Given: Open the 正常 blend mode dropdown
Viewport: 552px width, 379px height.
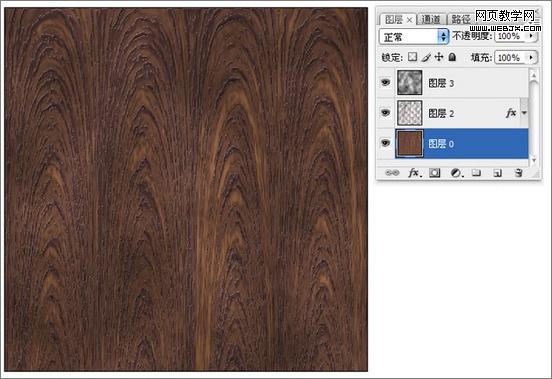Looking at the screenshot, I should coord(414,37).
